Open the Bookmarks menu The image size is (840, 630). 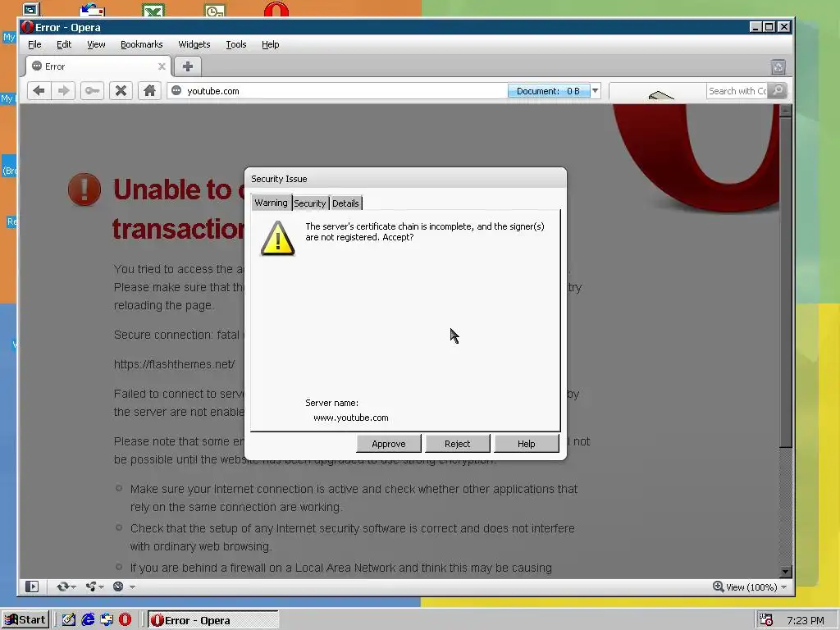141,44
